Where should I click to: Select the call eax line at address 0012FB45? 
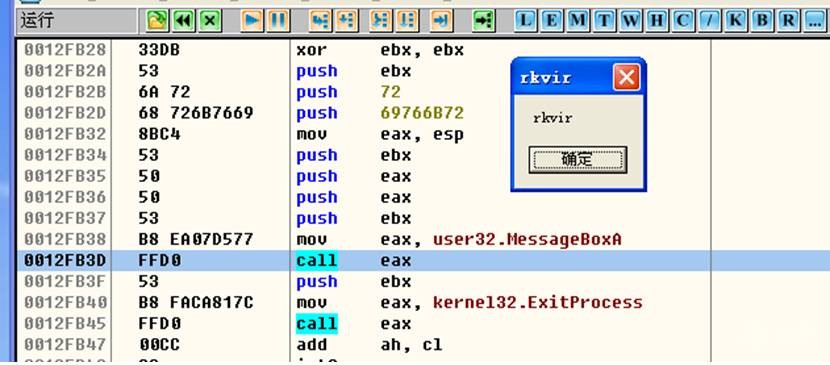point(363,324)
